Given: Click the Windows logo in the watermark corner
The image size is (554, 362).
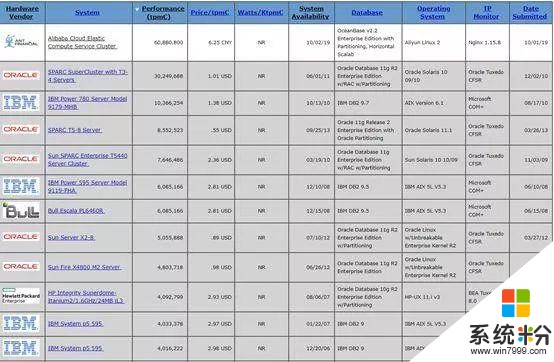Looking at the screenshot, I should point(516,303).
